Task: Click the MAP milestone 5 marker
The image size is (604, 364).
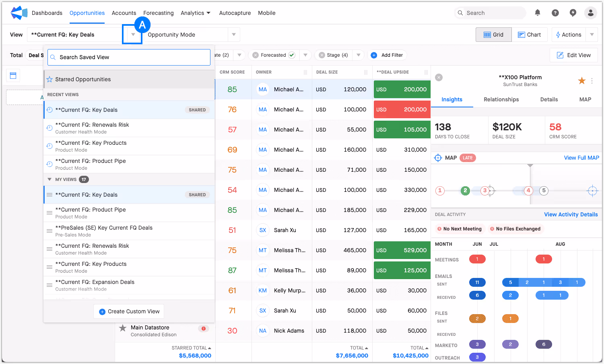Action: [544, 191]
